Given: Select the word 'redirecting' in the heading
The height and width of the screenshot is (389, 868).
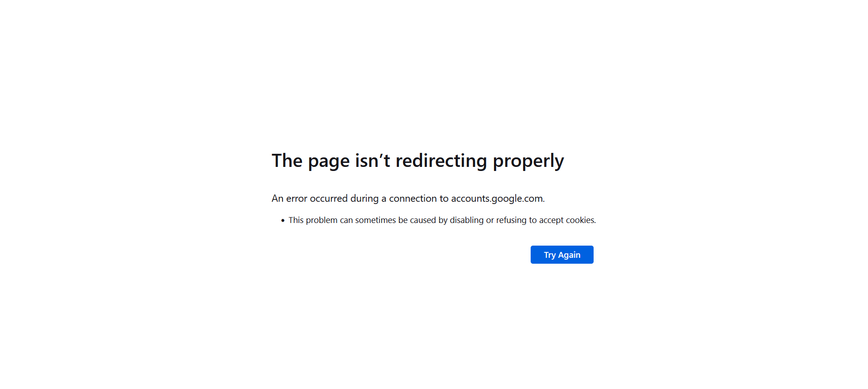Looking at the screenshot, I should [441, 161].
